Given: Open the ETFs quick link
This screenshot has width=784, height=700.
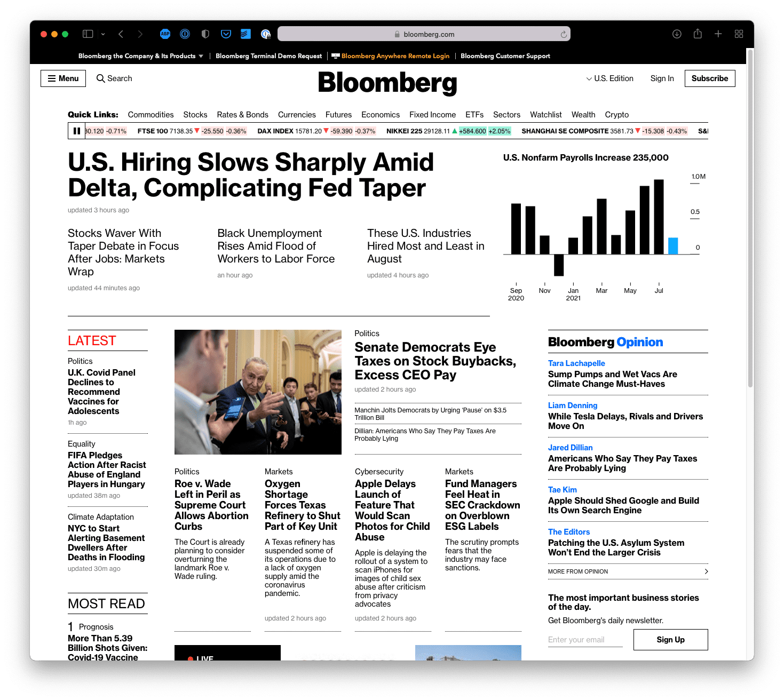Looking at the screenshot, I should [x=474, y=115].
